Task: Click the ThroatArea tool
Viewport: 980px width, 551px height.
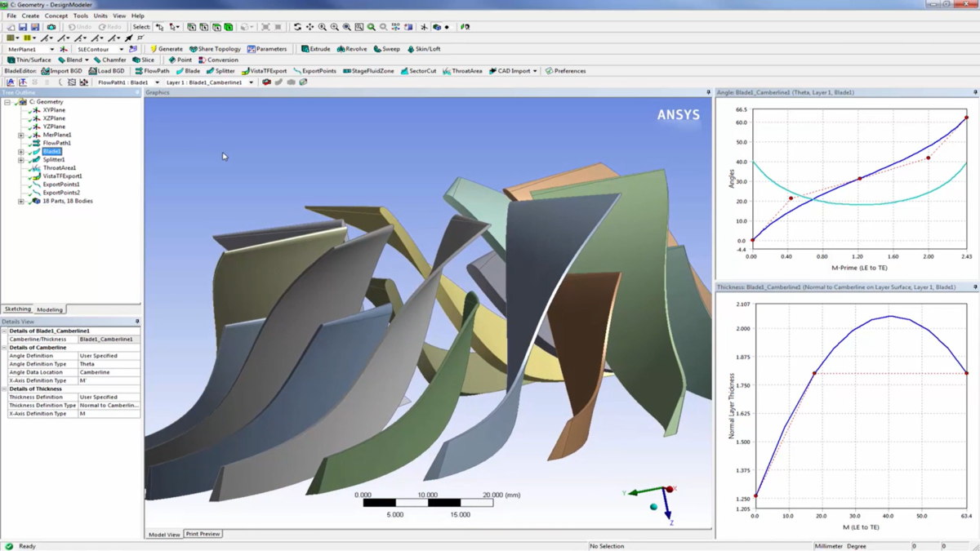Action: 462,71
